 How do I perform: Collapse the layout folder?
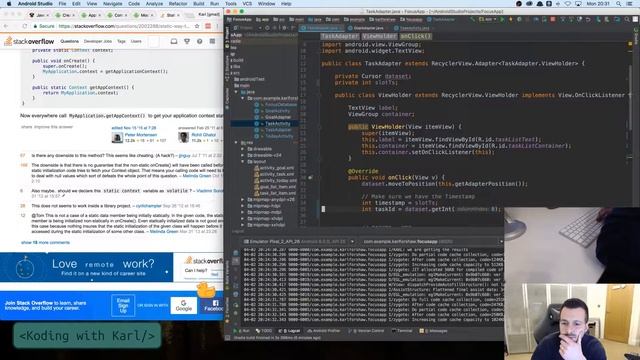click(x=243, y=162)
